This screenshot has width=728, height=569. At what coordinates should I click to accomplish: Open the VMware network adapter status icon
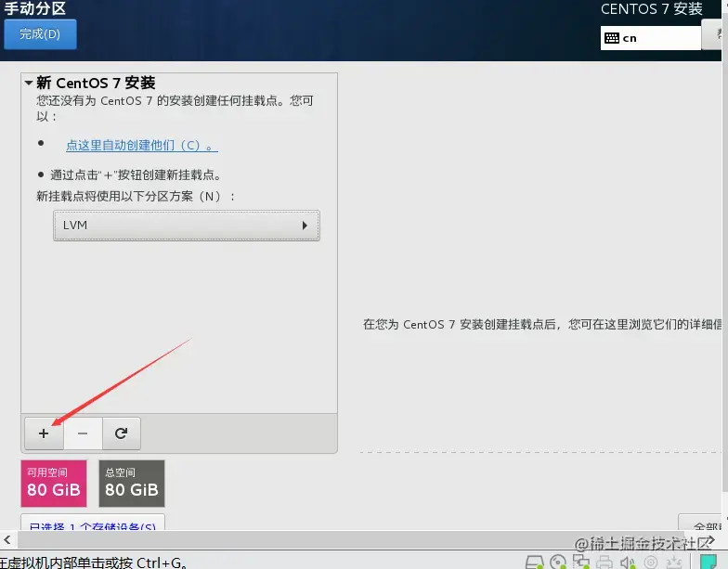(x=581, y=563)
